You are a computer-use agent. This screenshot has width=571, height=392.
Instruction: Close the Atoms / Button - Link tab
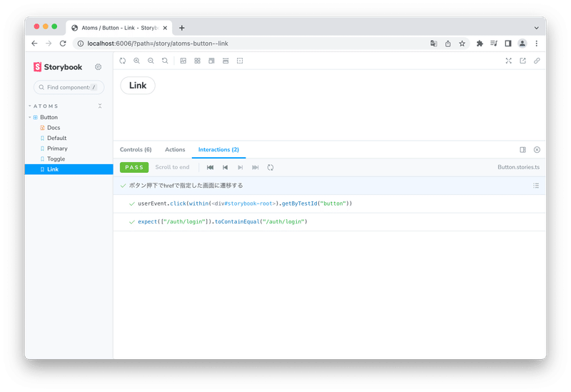point(165,28)
